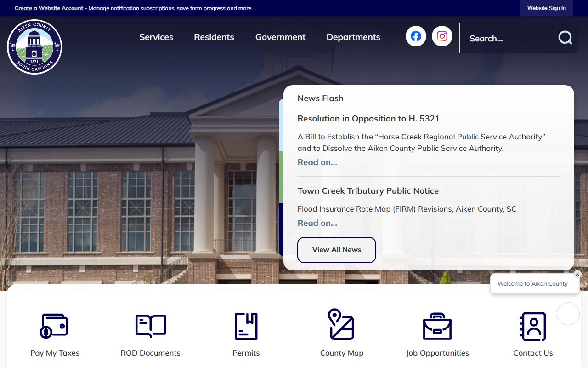Screen dimensions: 588x368
Task: Open the Instagram page icon
Action: (x=442, y=36)
